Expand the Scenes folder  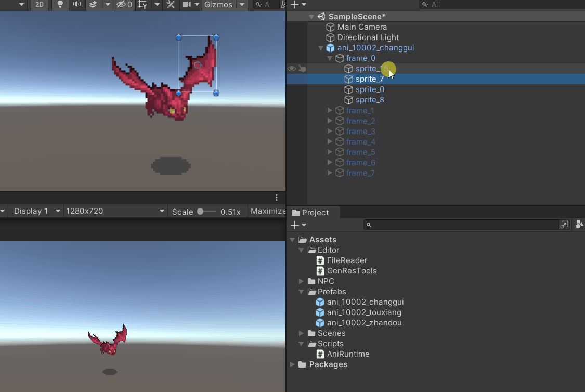coord(302,333)
